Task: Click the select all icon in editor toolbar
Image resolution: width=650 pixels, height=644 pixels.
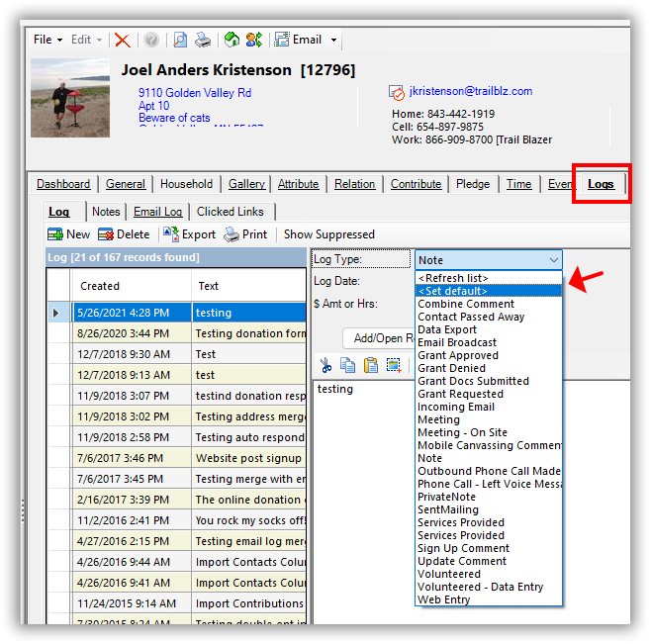Action: coord(393,365)
